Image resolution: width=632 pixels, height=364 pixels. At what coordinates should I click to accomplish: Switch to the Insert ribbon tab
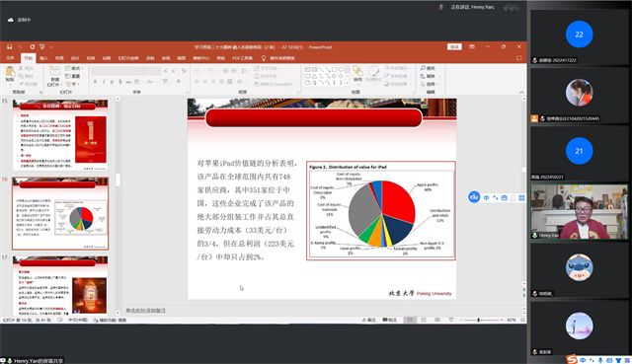click(x=43, y=58)
